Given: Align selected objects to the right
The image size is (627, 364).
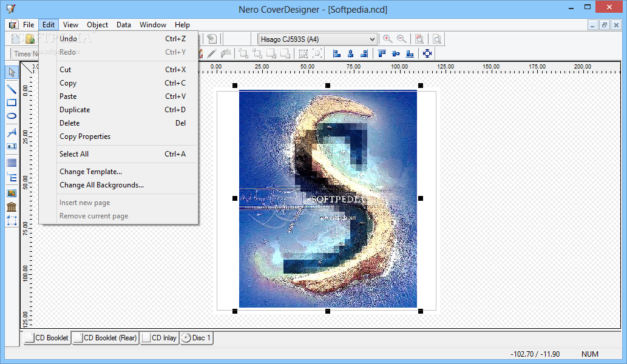Looking at the screenshot, I should coord(364,53).
